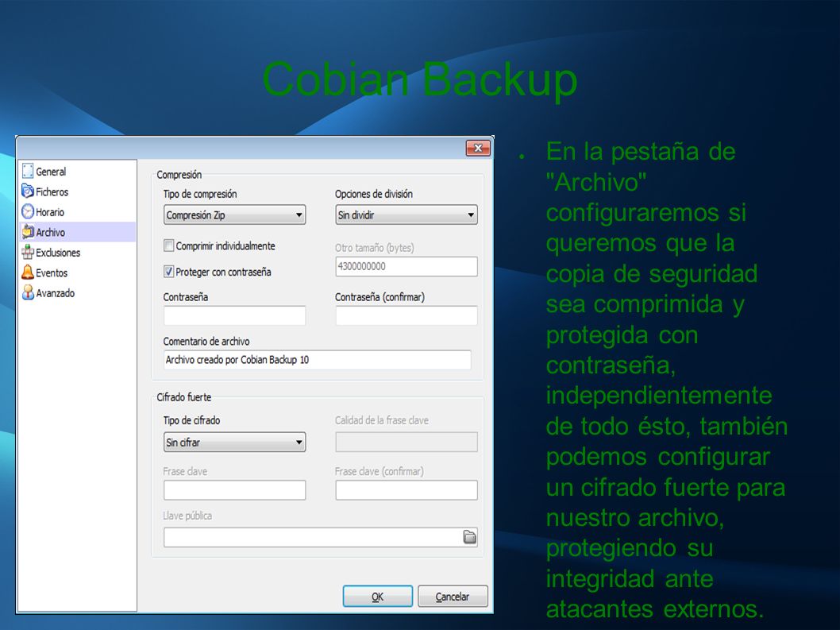This screenshot has height=630, width=840.
Task: Browse for public key file with folder icon
Action: pos(469,537)
